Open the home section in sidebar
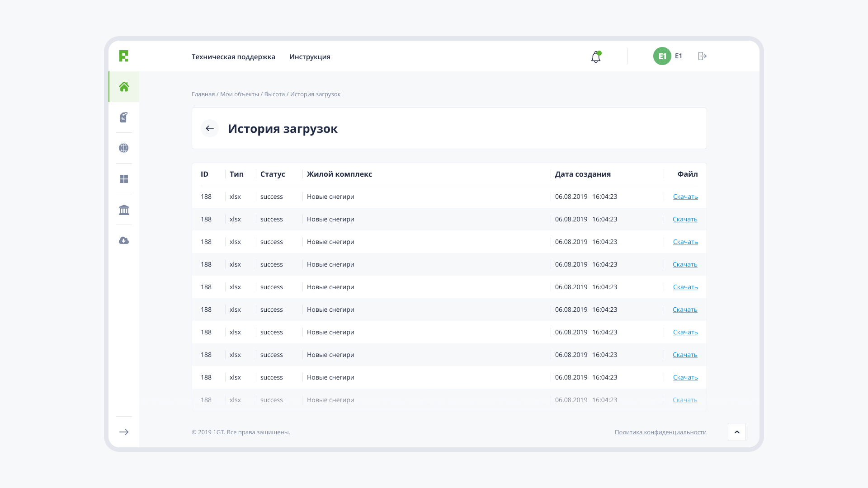This screenshot has height=488, width=868. click(124, 86)
